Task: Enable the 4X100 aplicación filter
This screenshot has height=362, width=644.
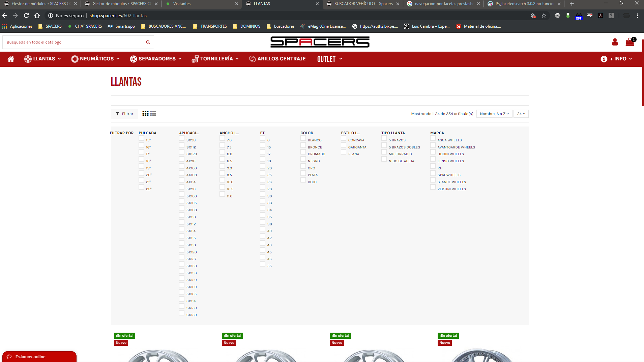Action: click(182, 167)
